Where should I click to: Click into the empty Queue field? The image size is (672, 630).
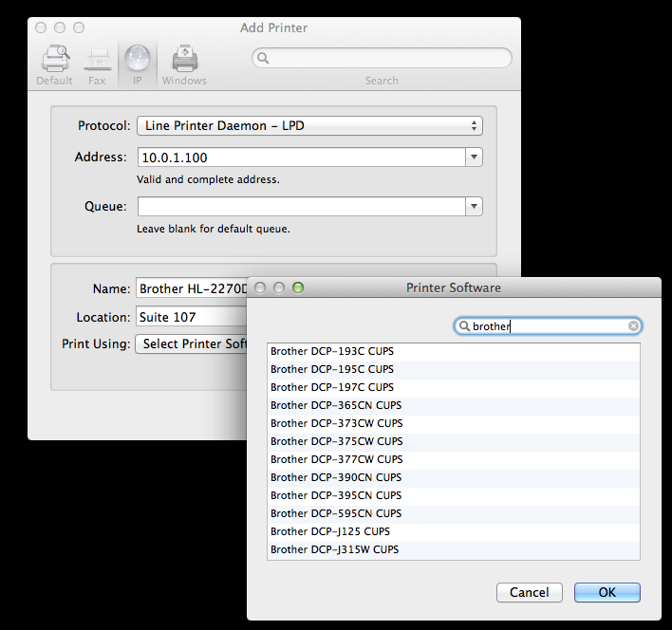pos(302,207)
